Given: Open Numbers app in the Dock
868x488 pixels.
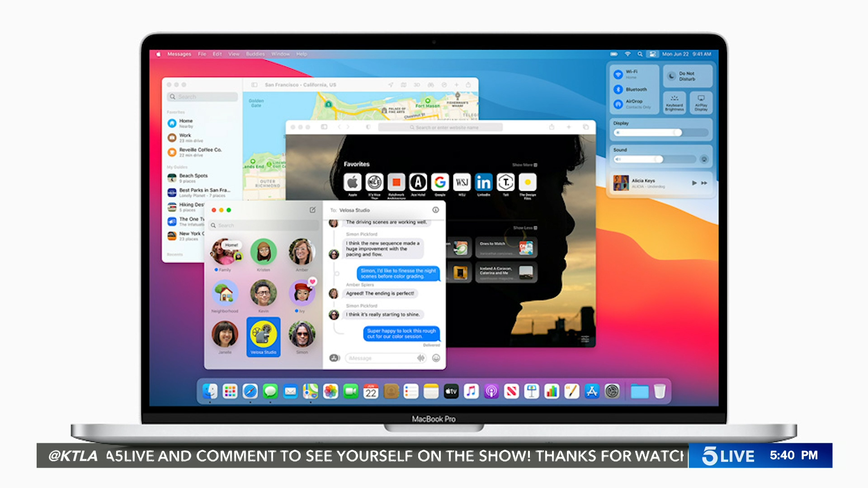Looking at the screenshot, I should (552, 391).
